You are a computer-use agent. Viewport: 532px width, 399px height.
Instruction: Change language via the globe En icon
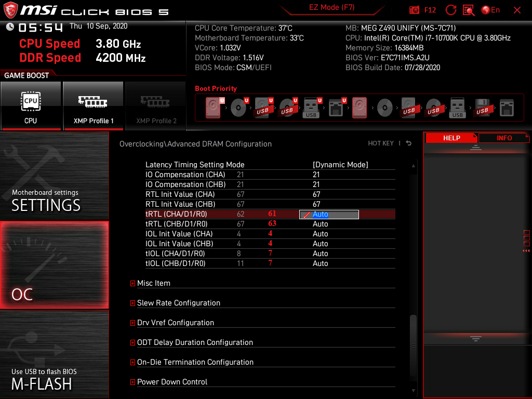pyautogui.click(x=490, y=10)
